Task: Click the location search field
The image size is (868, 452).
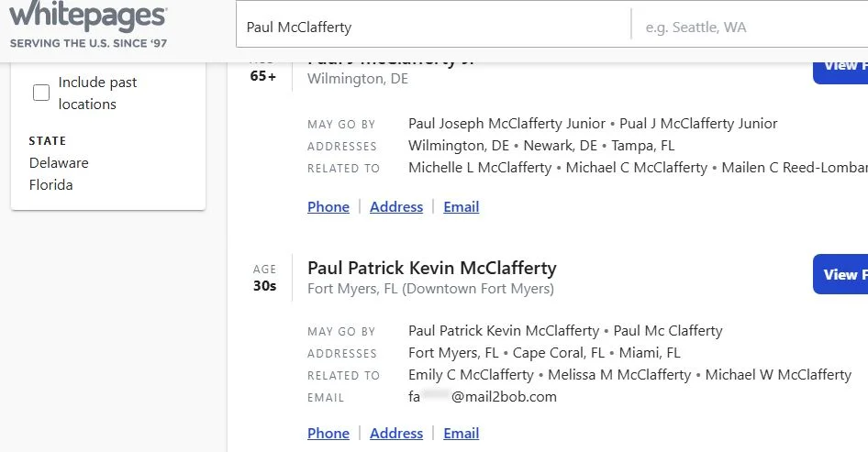Action: point(752,28)
